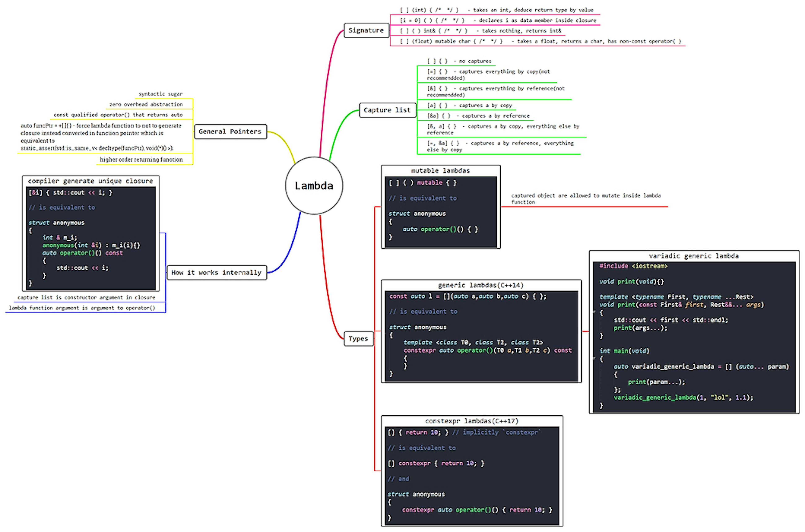Image resolution: width=805 pixels, height=532 pixels.
Task: Select the General Pointers node
Action: 230,132
